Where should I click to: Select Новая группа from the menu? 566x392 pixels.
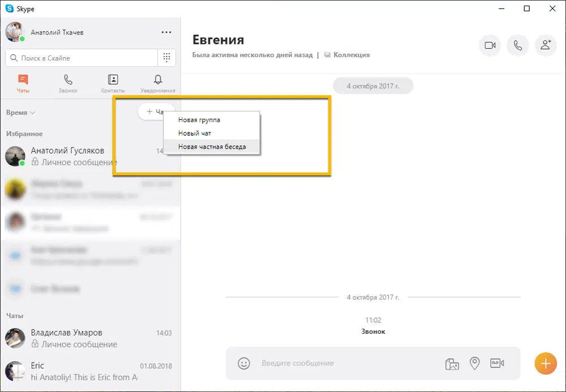[x=212, y=120]
